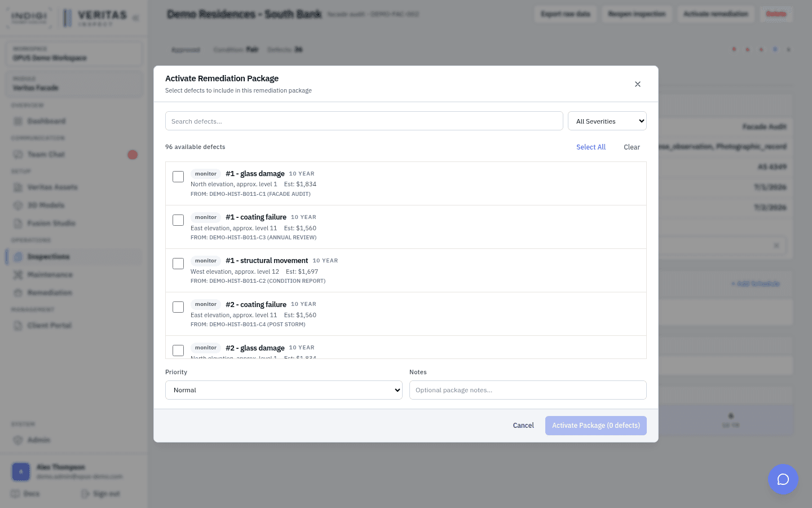The height and width of the screenshot is (508, 812).
Task: Click the monitor tag on #1 glass damage
Action: coord(206,174)
